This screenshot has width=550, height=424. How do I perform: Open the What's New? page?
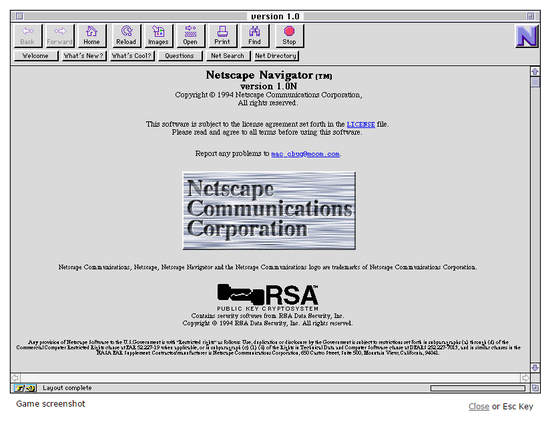tap(84, 56)
